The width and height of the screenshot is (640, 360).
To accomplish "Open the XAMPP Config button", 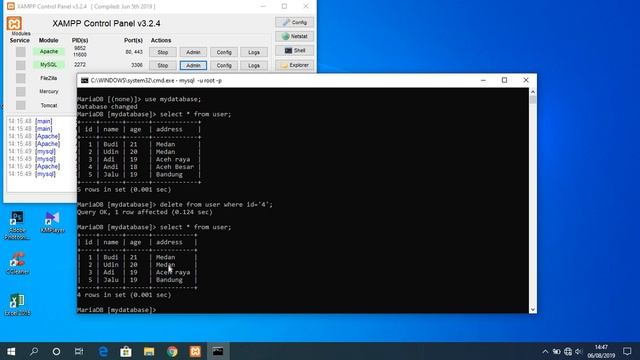I will pyautogui.click(x=294, y=22).
